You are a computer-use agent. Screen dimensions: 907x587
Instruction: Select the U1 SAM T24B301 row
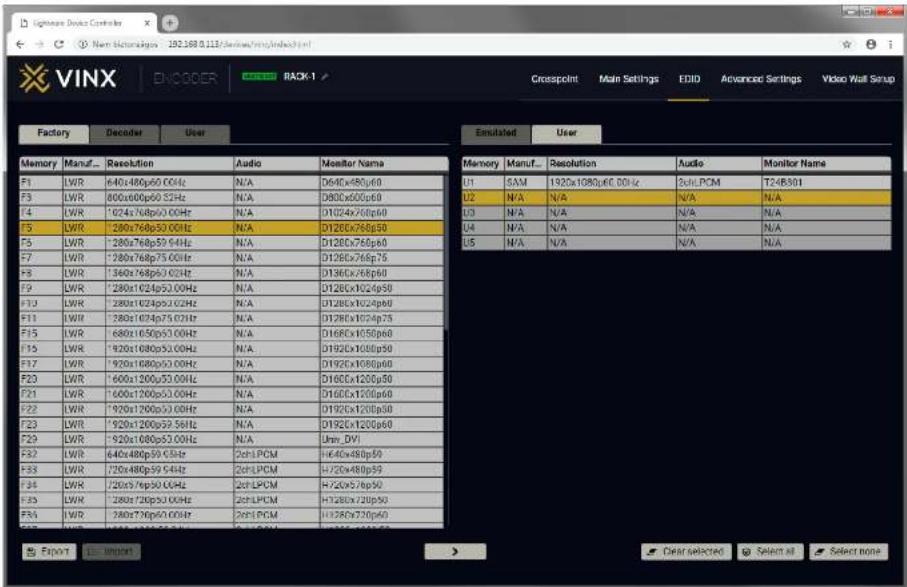676,182
